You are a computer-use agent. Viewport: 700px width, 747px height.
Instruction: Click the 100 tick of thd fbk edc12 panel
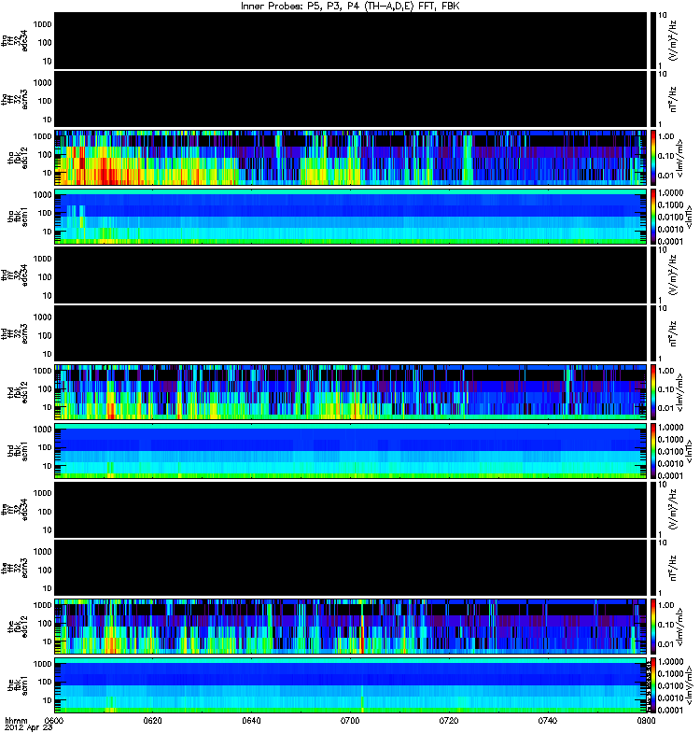(x=45, y=389)
